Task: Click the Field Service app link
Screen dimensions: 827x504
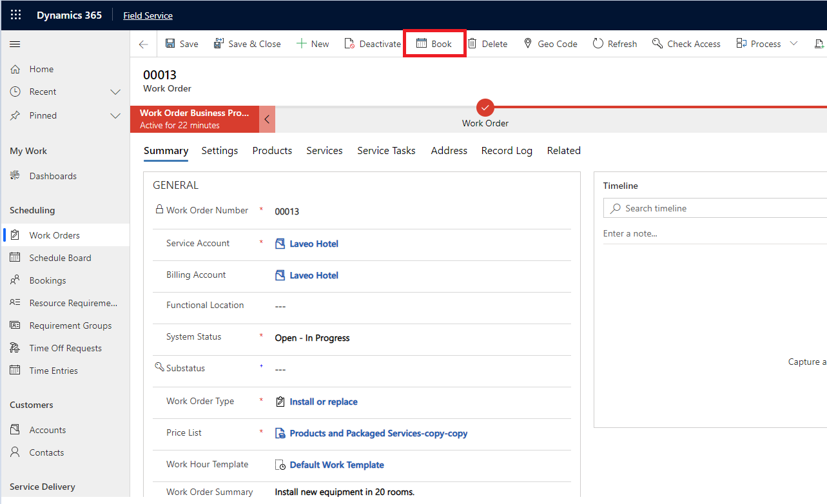Action: tap(148, 15)
